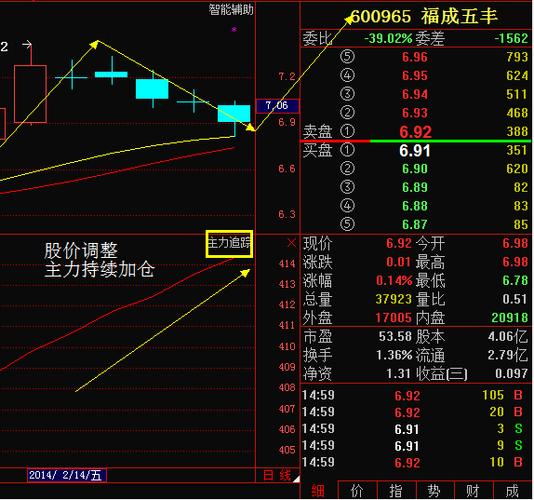Click sell level ③ circled number icon

347,94
